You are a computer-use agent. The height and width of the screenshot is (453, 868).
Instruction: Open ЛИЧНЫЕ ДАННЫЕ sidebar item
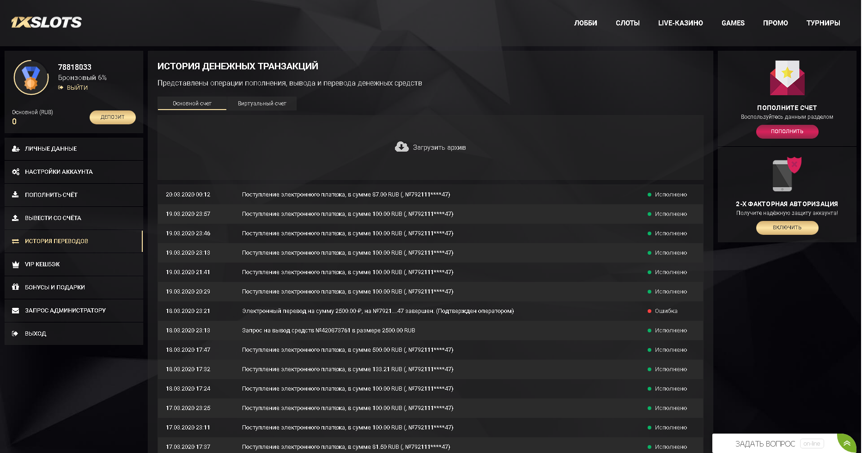point(74,149)
